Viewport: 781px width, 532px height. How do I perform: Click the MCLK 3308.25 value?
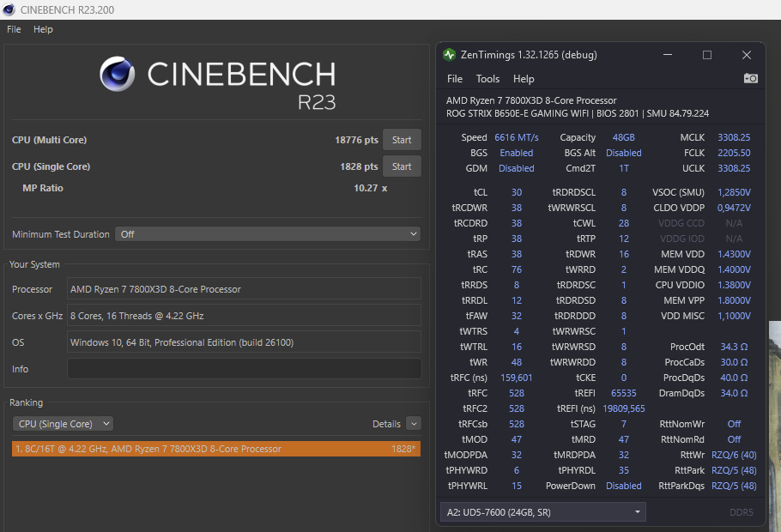point(734,137)
